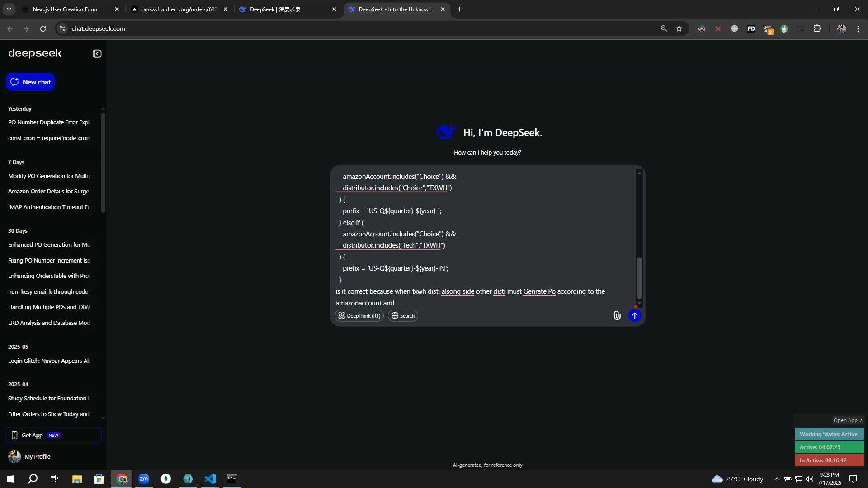
Task: Open 'PO Number Duplicate Error' chat
Action: pos(49,122)
